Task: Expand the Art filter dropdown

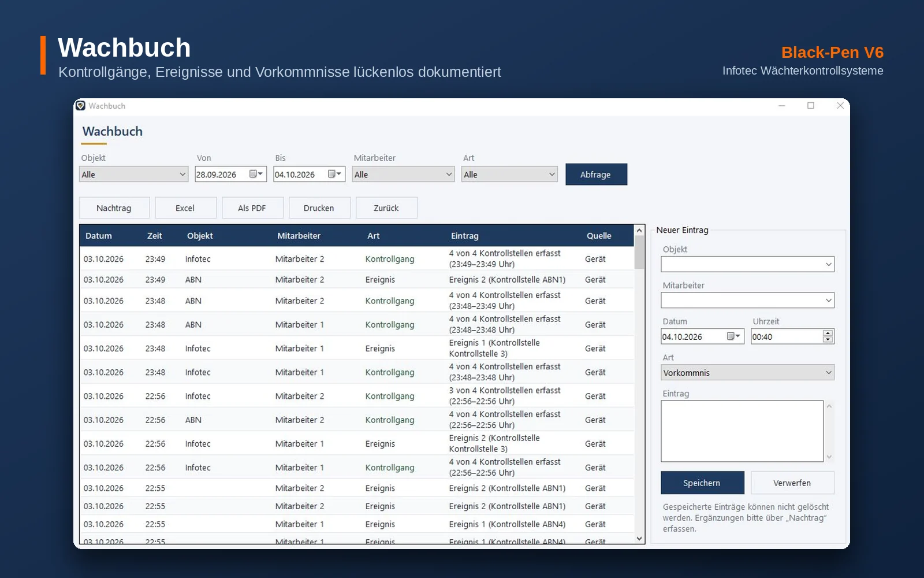Action: 509,175
